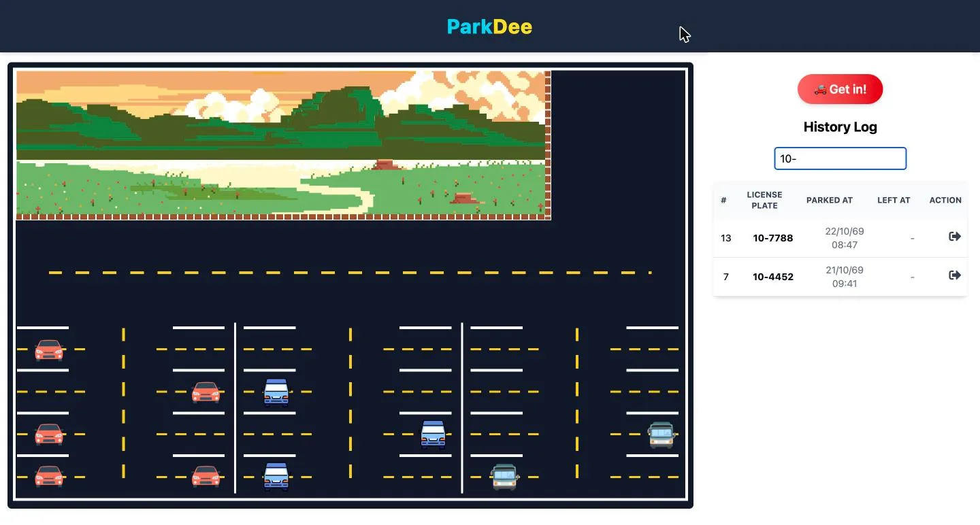Select license plate text 10-4452

click(x=773, y=277)
